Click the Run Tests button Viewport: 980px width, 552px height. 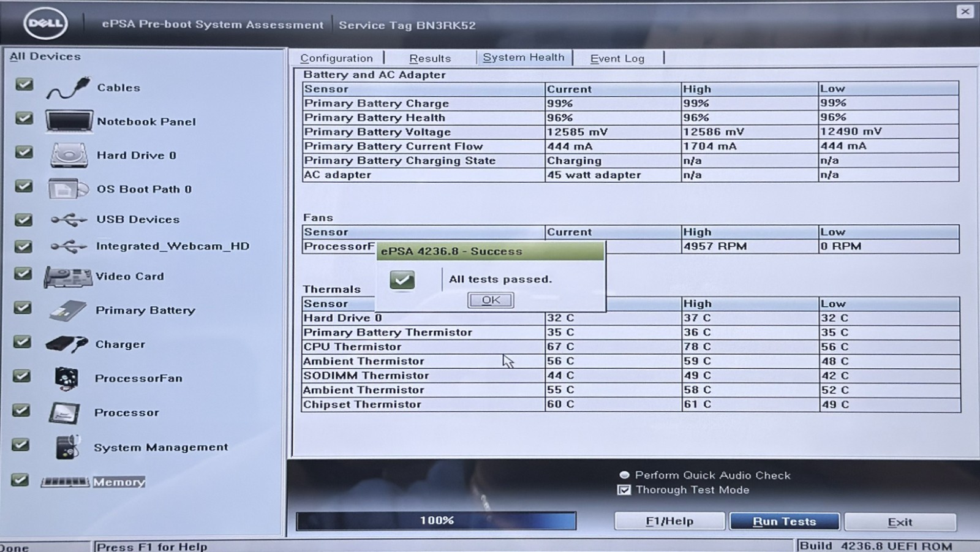point(784,521)
